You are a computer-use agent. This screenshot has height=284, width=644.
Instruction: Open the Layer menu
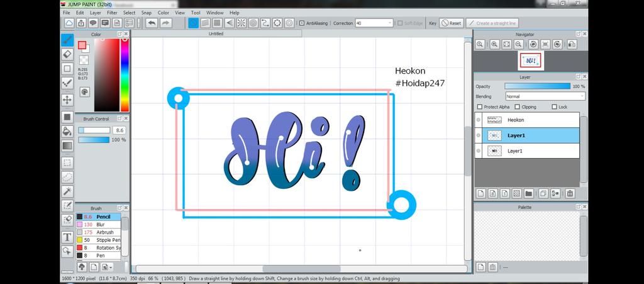tap(96, 13)
